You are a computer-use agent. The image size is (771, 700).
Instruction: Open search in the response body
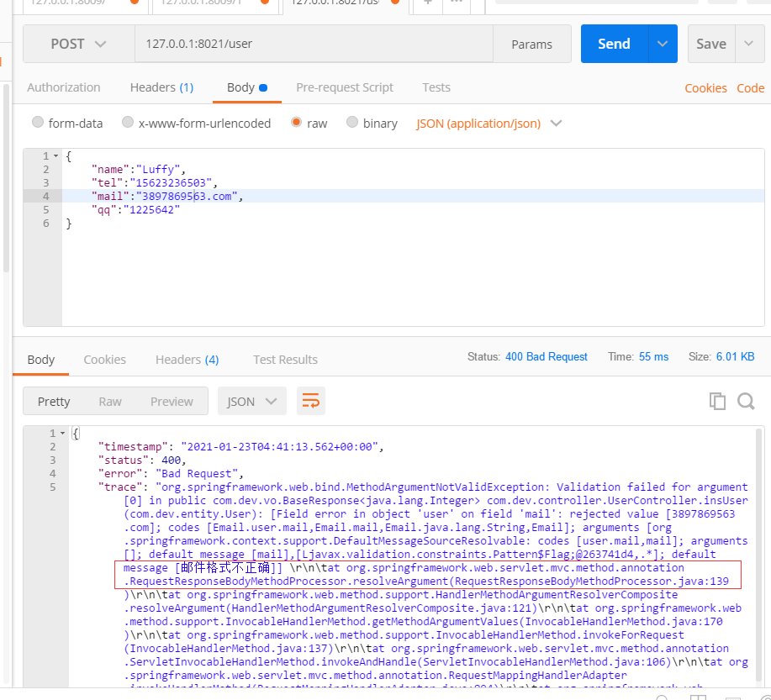click(x=746, y=401)
